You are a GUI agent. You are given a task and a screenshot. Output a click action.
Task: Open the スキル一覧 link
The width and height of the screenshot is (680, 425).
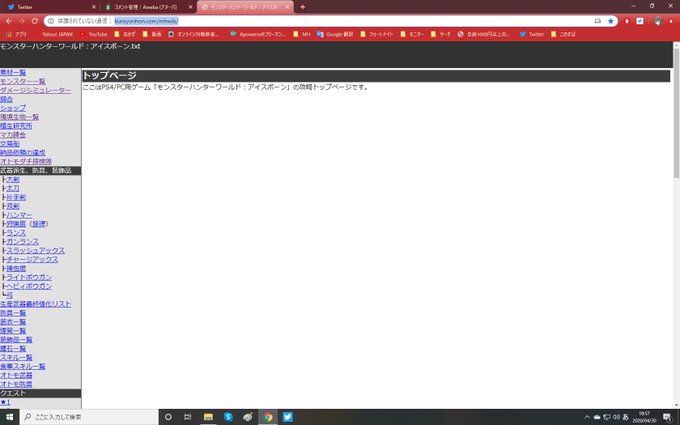[x=16, y=357]
